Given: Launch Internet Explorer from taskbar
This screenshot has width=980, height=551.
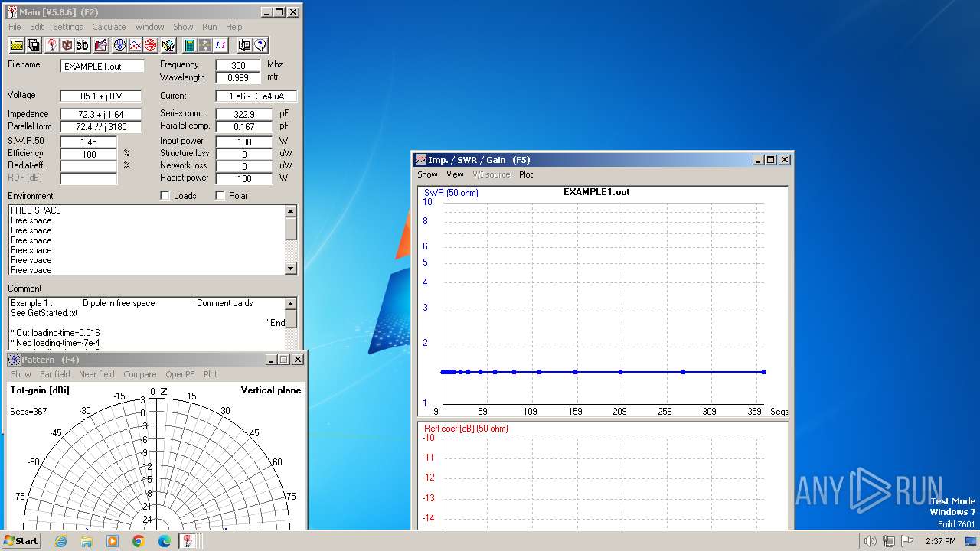Looking at the screenshot, I should click(x=60, y=541).
